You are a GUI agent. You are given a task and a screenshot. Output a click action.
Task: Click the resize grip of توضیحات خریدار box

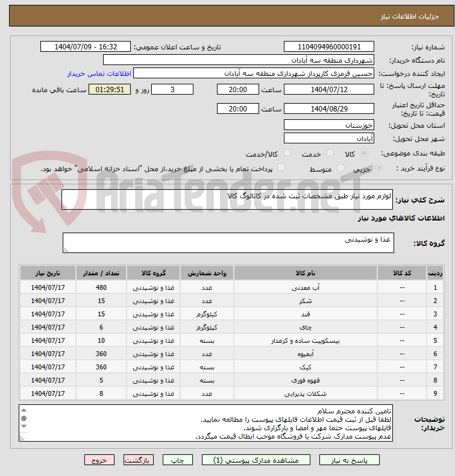(22, 438)
